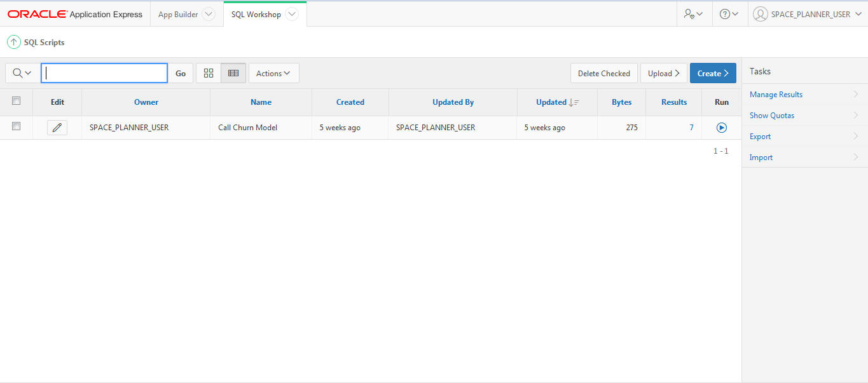Click the SQL Scripts breadcrumb title
Viewport: 868px width, 383px height.
pos(44,43)
